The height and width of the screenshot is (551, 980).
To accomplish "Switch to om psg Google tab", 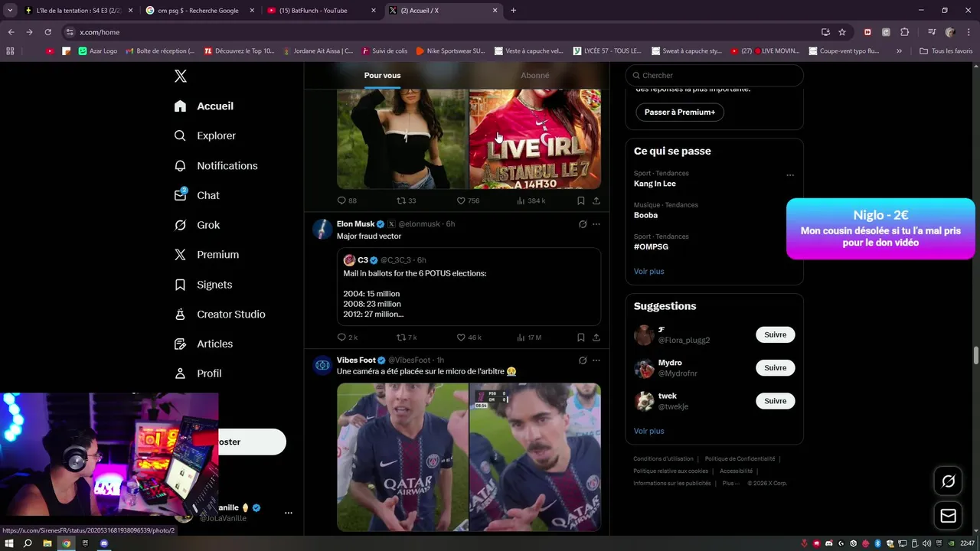I will click(x=199, y=11).
